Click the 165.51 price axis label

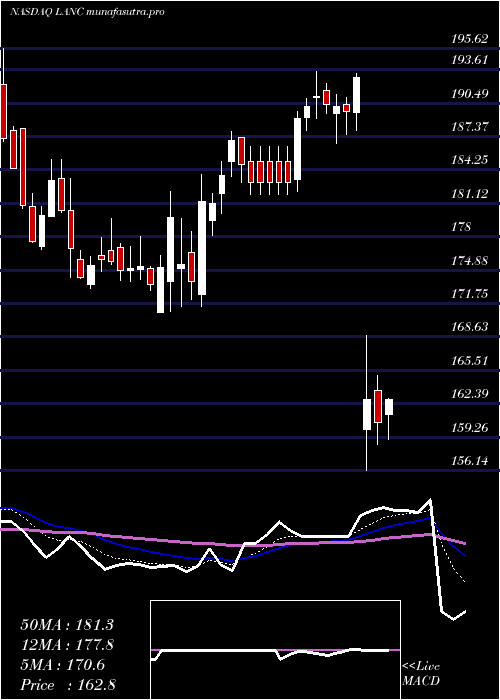(469, 360)
